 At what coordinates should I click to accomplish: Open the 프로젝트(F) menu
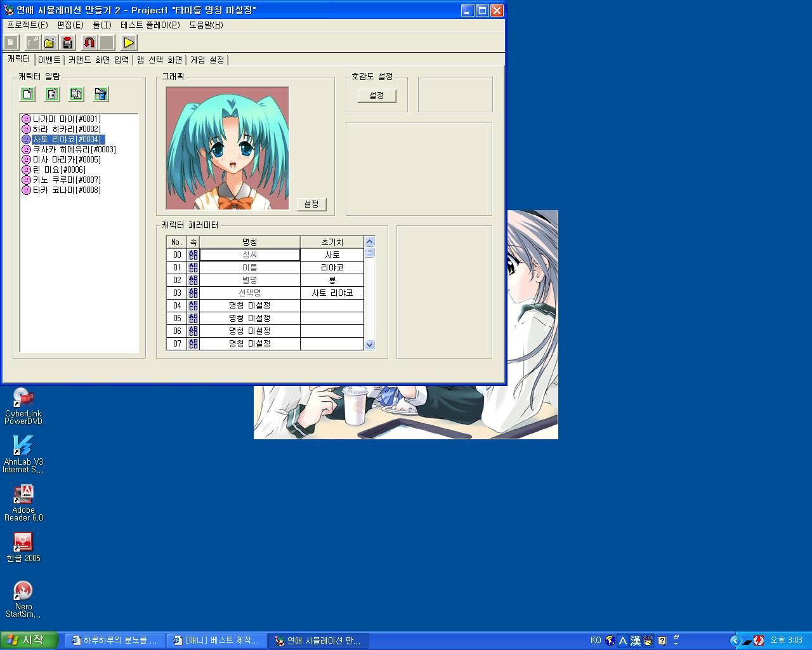pos(27,25)
